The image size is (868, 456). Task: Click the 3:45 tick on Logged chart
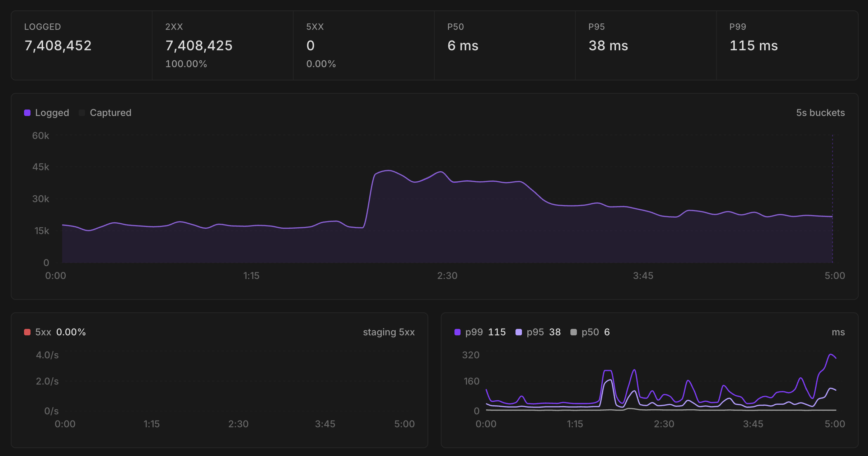643,276
